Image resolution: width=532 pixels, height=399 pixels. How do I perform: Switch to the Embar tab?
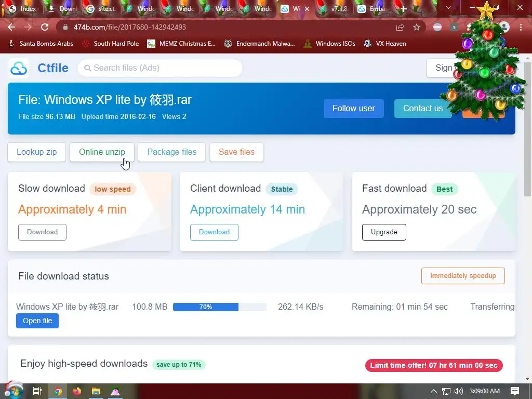point(373,9)
